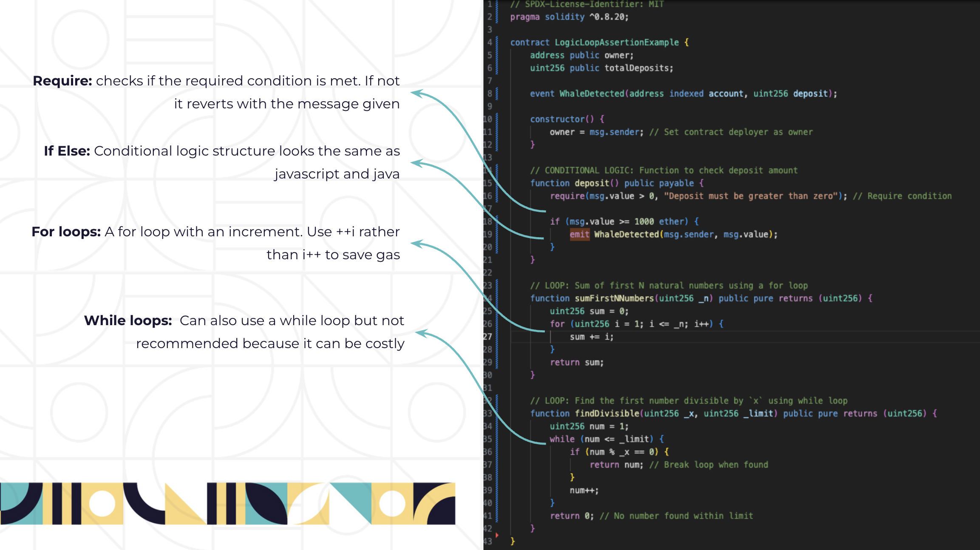Image resolution: width=980 pixels, height=550 pixels.
Task: Click 'if (msg.value >= 1000 ether)' line
Action: (624, 221)
